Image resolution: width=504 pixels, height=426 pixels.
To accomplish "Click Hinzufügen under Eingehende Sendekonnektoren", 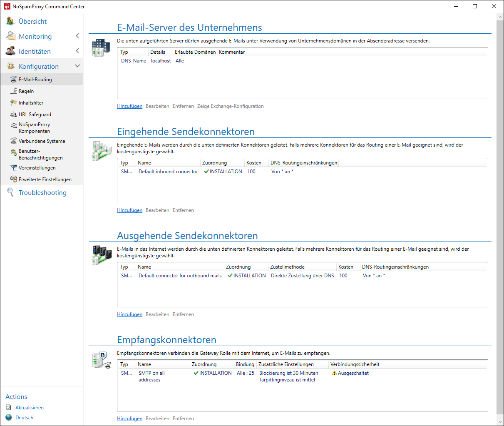I will [129, 210].
